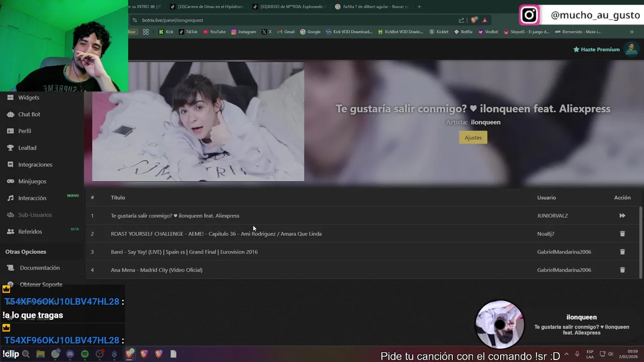Open the TikTok bookmark

pos(188,32)
